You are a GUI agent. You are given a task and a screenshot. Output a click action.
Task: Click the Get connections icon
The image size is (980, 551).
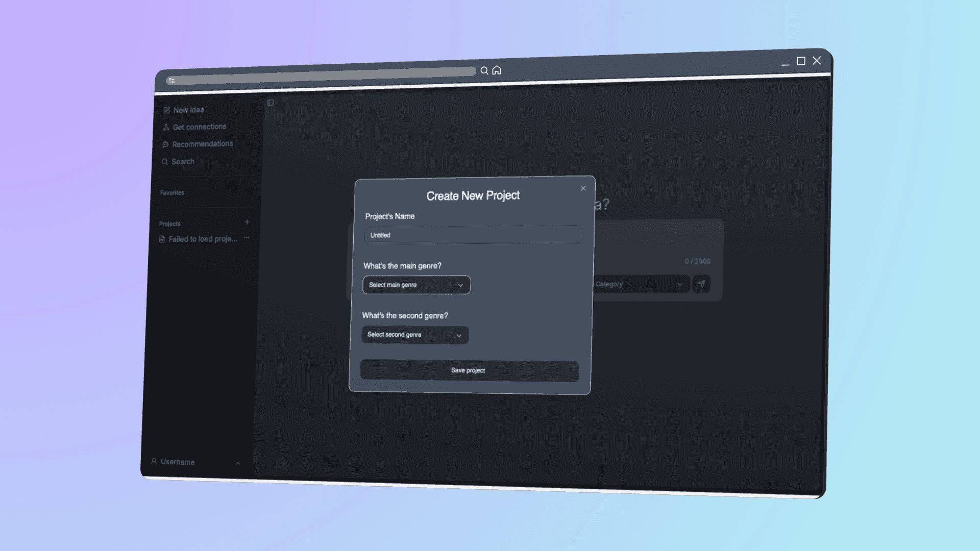point(165,127)
